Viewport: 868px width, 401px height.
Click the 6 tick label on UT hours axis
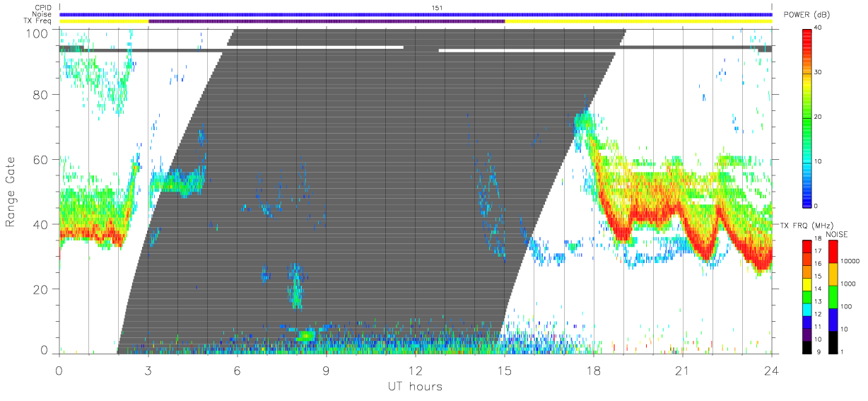(237, 370)
